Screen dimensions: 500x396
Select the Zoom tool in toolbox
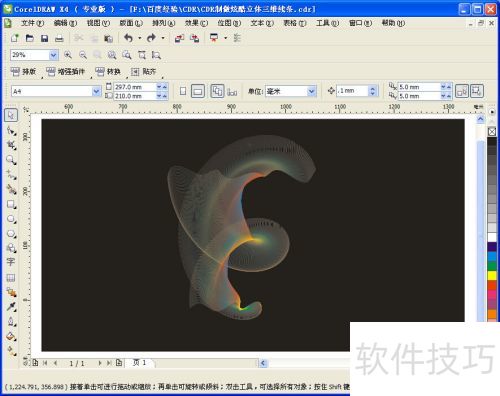11,160
